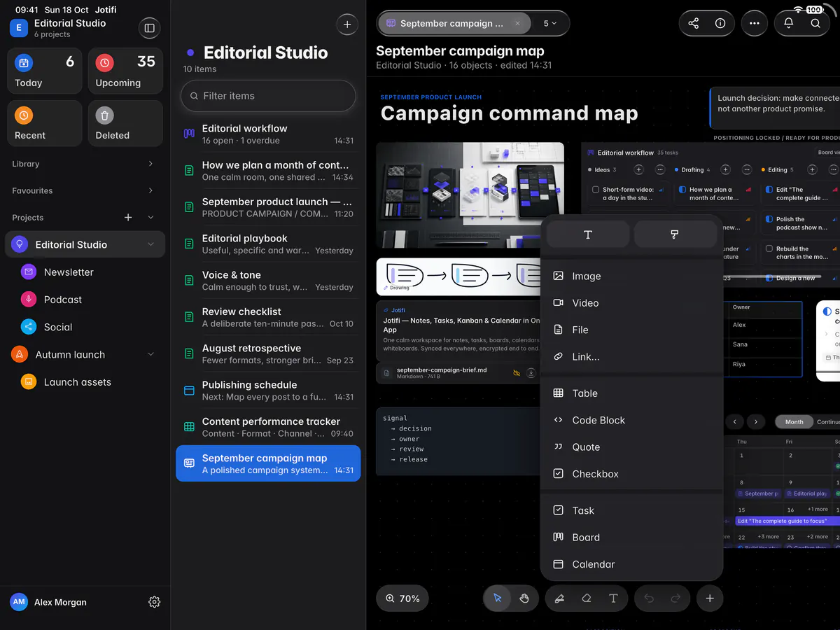Insert a Table from the menu
Image resolution: width=840 pixels, height=630 pixels.
click(632, 393)
